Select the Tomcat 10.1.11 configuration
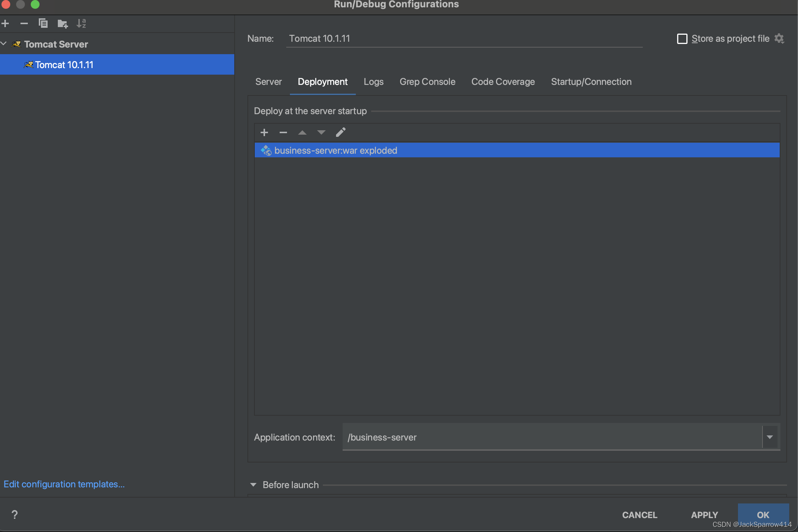Viewport: 798px width, 532px height. pos(117,65)
